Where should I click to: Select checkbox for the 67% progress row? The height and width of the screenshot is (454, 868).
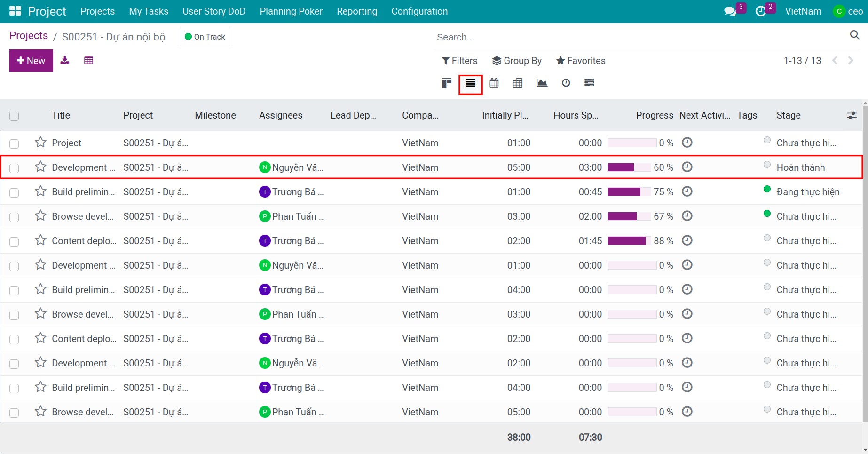14,217
